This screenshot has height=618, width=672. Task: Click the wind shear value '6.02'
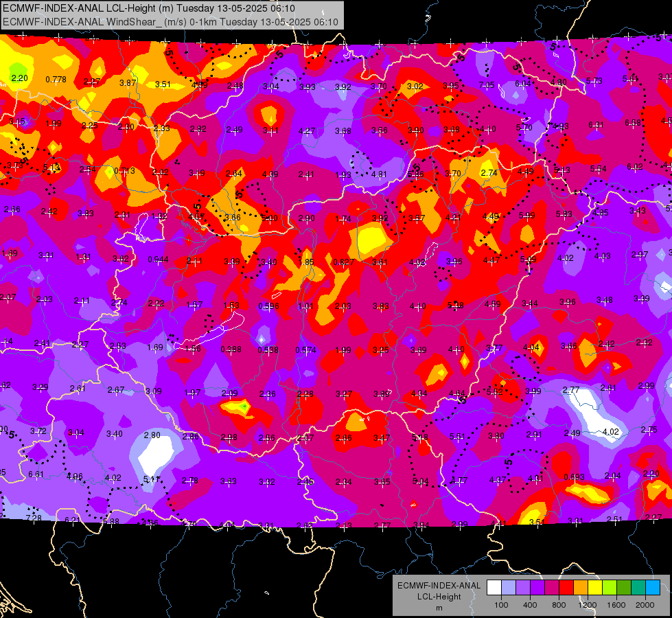click(x=635, y=167)
